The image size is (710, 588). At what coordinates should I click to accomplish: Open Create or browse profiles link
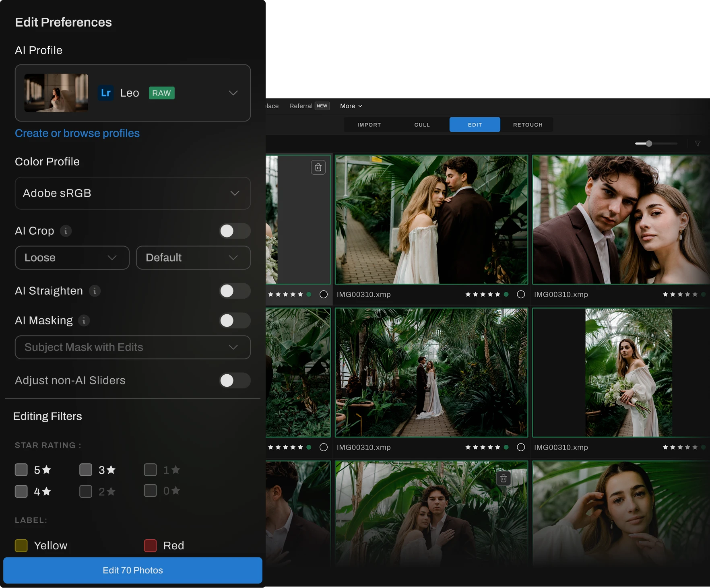77,133
